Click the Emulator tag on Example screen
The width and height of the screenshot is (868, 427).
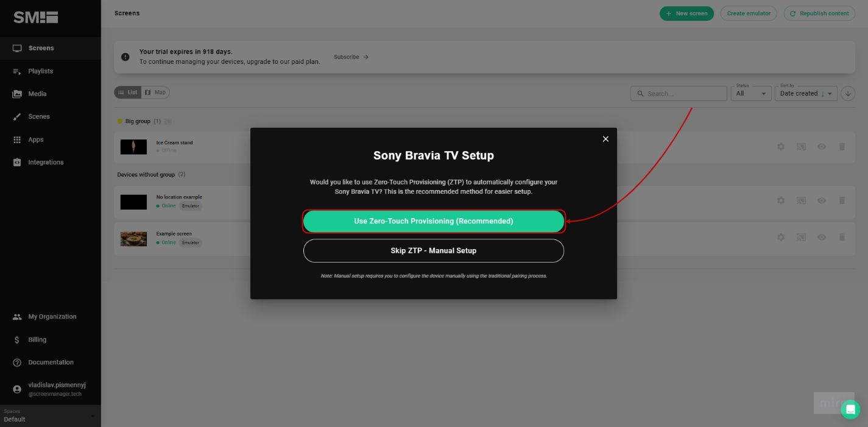pos(191,242)
